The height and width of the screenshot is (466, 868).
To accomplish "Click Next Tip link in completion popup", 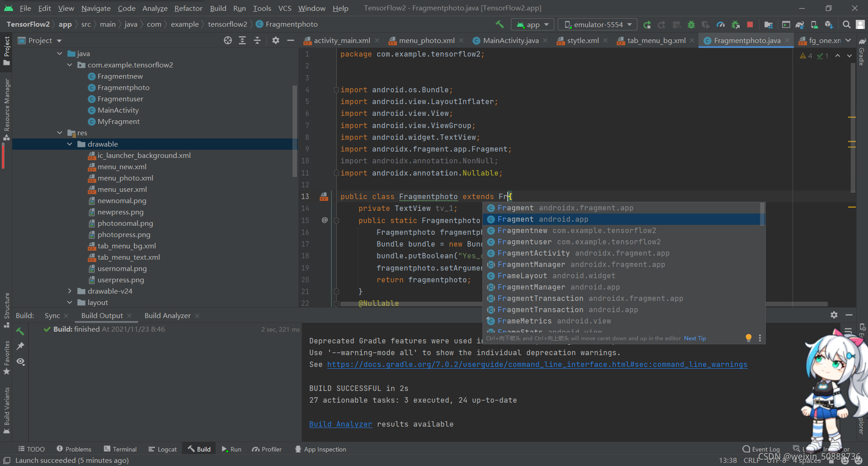I will click(x=695, y=338).
